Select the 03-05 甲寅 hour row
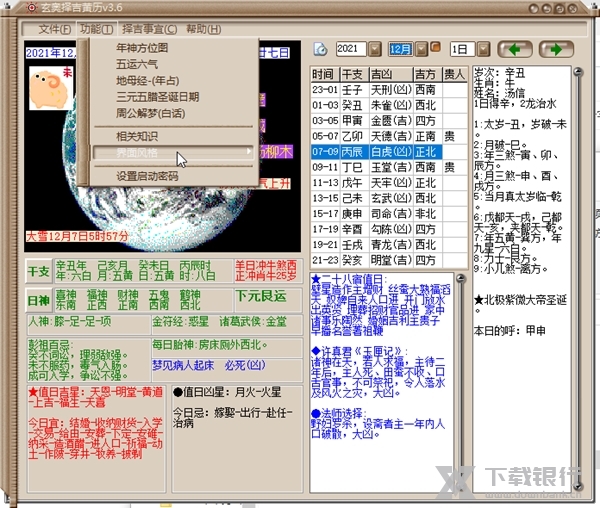 pos(389,121)
